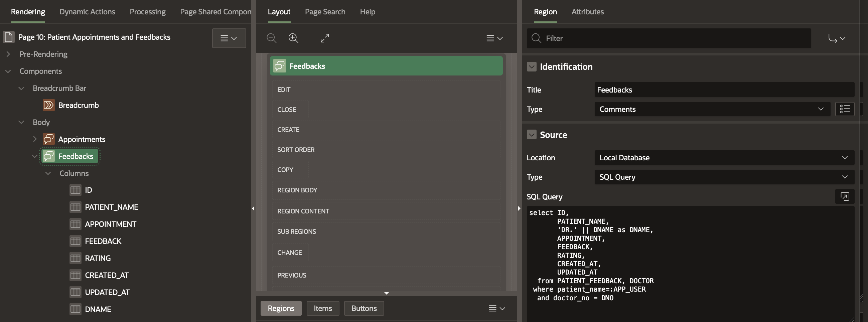Collapse the Components node
The image size is (868, 322).
point(8,71)
